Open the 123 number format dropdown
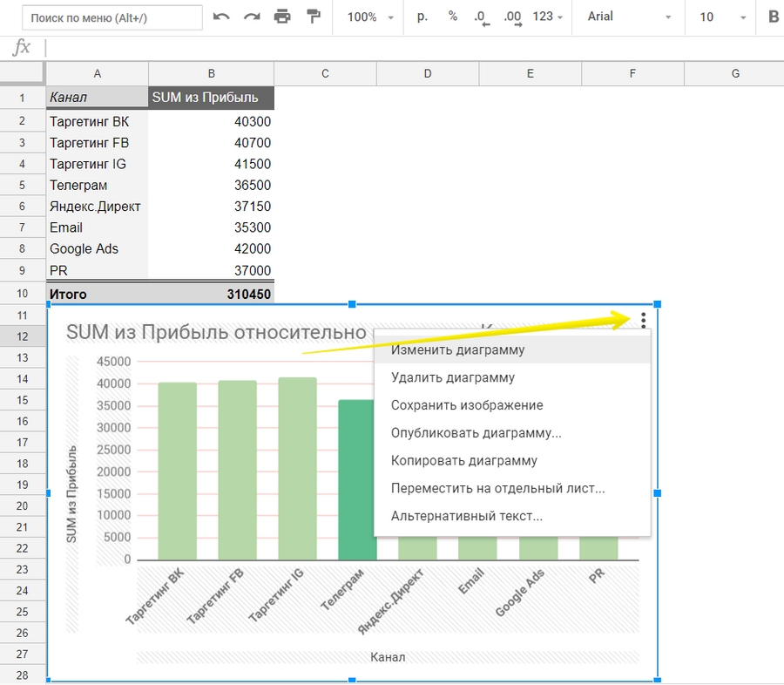784x685 pixels. [548, 17]
